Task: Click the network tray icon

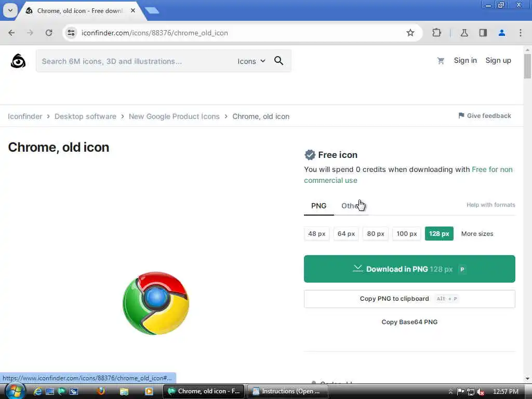Action: click(471, 392)
